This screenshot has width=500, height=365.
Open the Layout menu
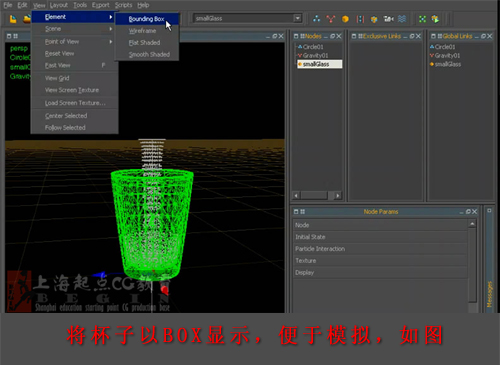tap(59, 5)
